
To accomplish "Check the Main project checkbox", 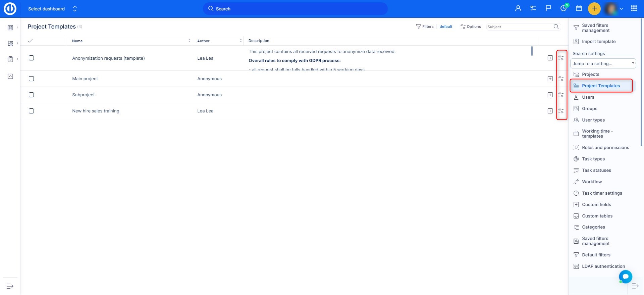I will point(32,79).
